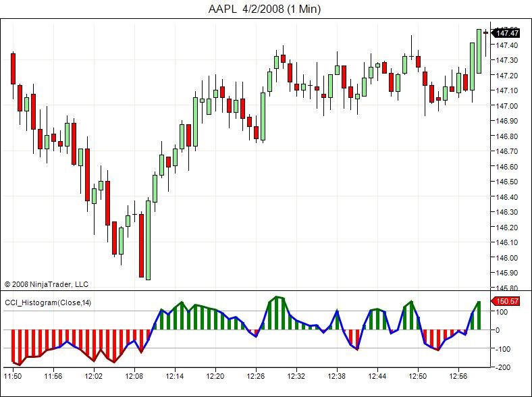Click the 12:20 time axis label
The image size is (532, 397).
point(215,376)
